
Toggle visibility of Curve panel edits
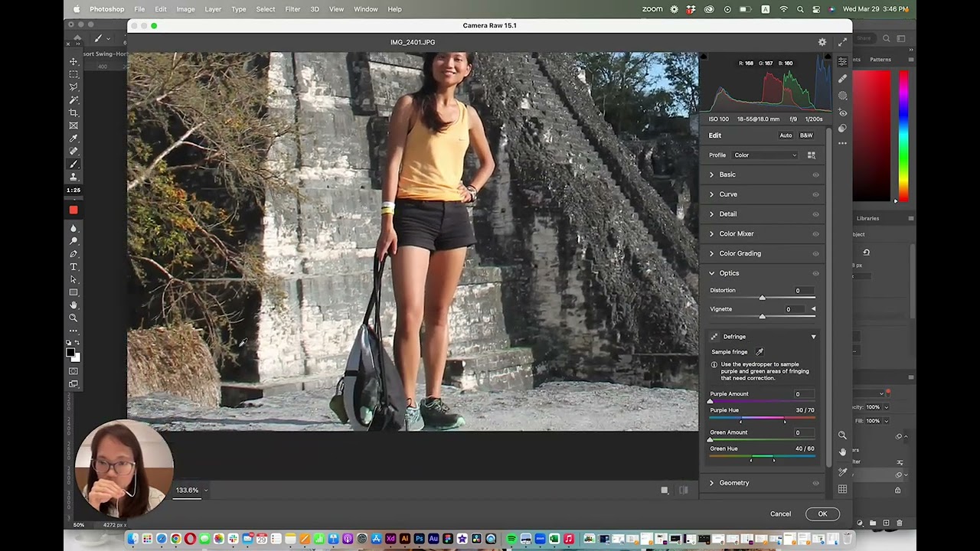(815, 194)
